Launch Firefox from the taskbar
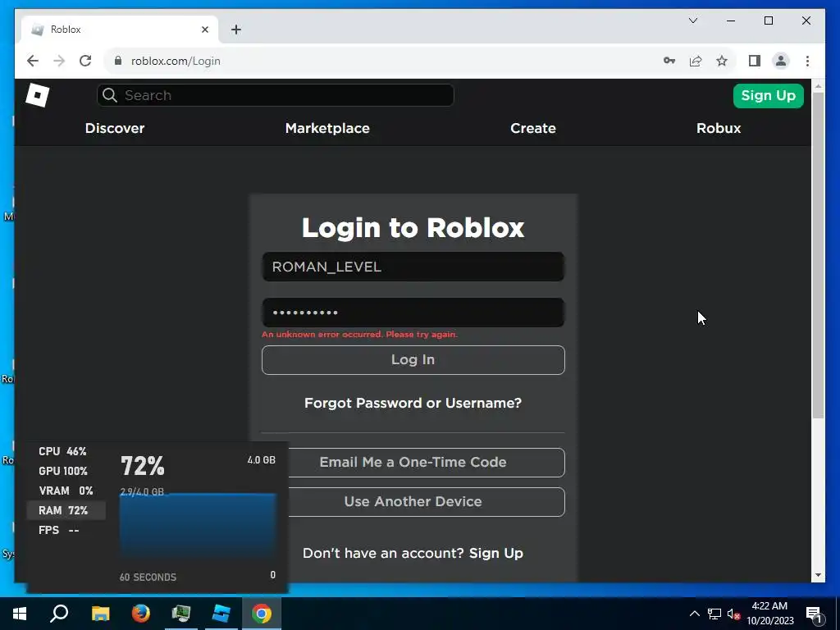This screenshot has width=840, height=630. click(141, 614)
